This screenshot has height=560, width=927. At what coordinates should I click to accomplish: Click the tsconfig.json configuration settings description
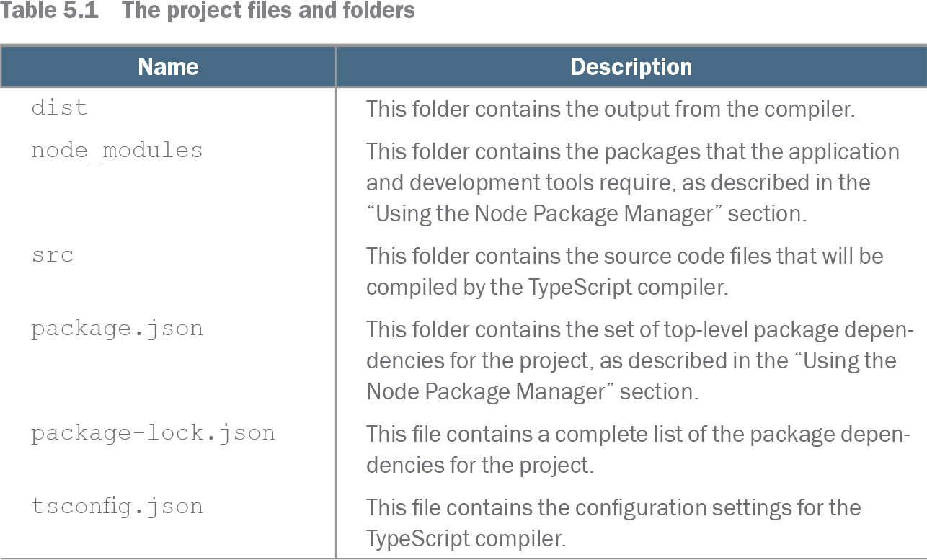pyautogui.click(x=613, y=523)
